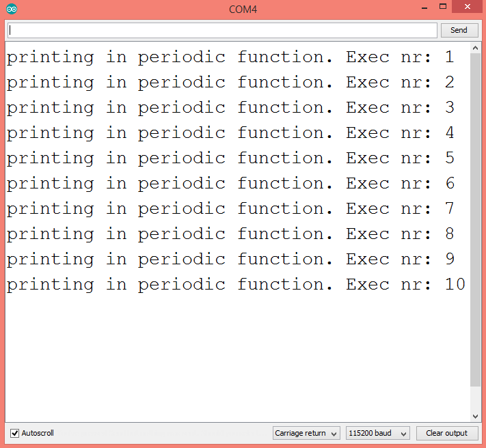Image resolution: width=486 pixels, height=448 pixels.
Task: Click the output line ending in Exec nr: 8
Action: click(x=230, y=234)
